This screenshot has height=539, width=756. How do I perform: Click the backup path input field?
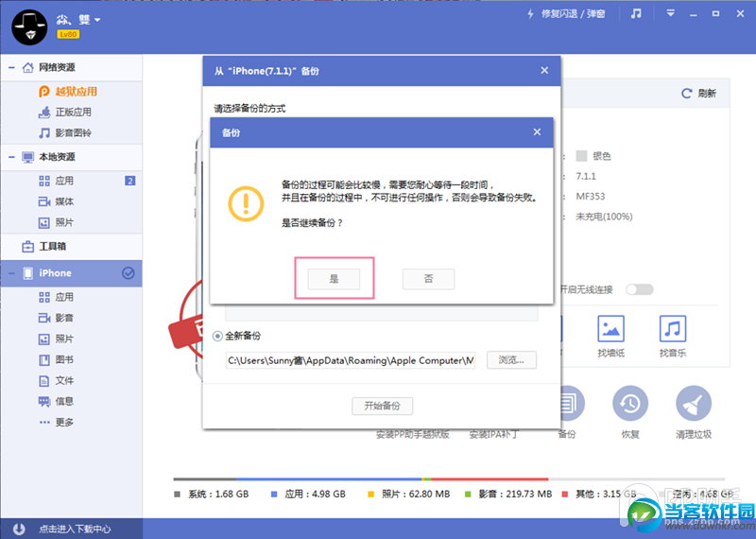point(351,360)
